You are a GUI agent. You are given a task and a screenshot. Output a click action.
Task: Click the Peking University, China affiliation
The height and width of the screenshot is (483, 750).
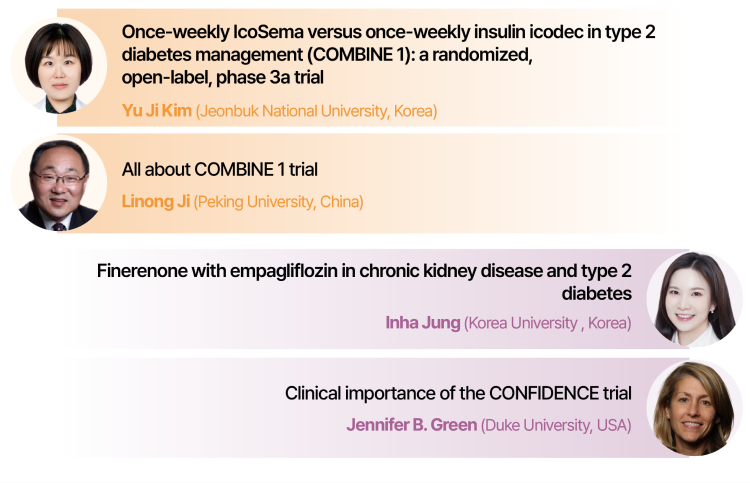pyautogui.click(x=279, y=201)
